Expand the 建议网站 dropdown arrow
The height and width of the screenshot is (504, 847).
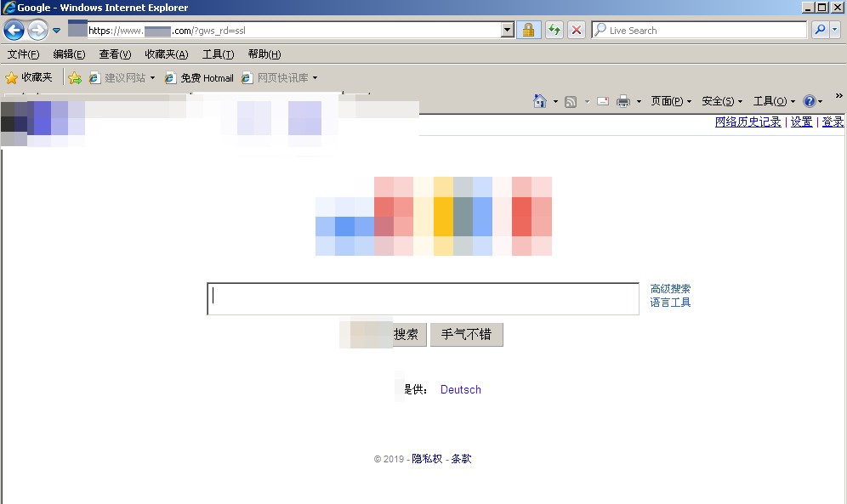152,77
